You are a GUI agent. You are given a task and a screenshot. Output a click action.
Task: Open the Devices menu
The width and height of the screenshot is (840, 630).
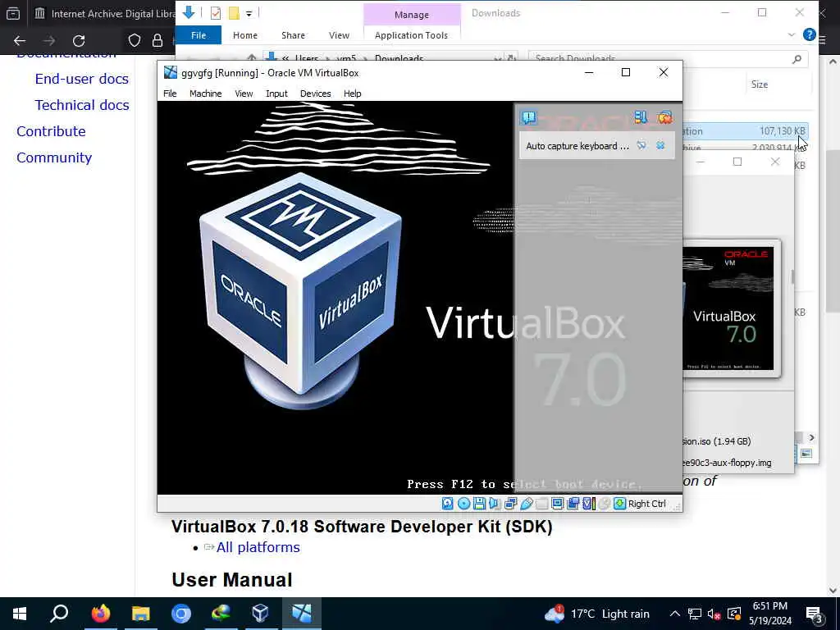point(316,94)
